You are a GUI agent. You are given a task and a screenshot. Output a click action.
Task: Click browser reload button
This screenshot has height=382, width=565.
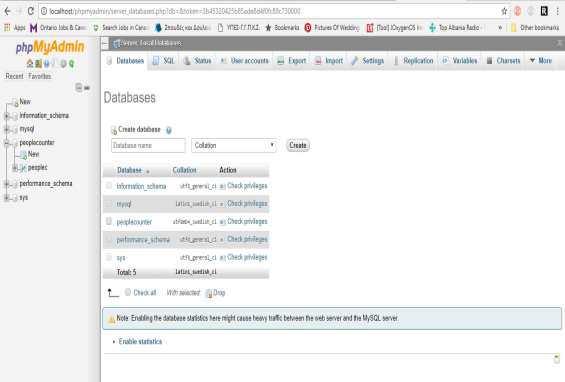click(x=31, y=11)
